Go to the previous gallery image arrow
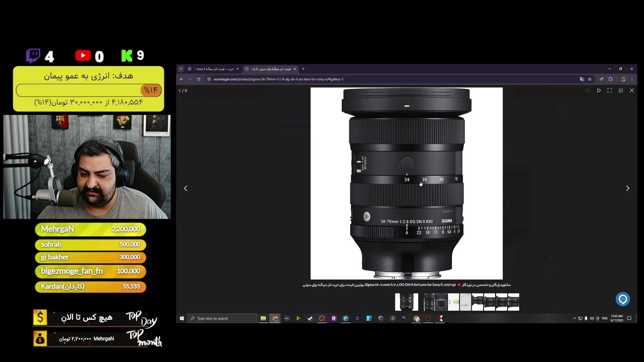The image size is (644, 362). point(186,188)
